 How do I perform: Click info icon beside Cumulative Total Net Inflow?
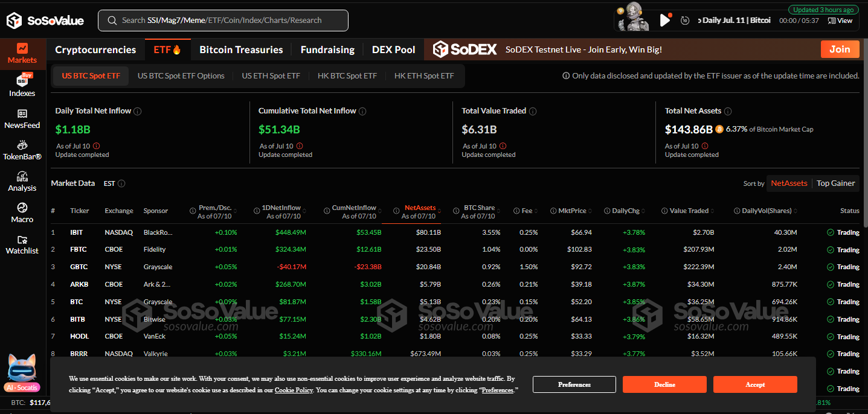(362, 111)
